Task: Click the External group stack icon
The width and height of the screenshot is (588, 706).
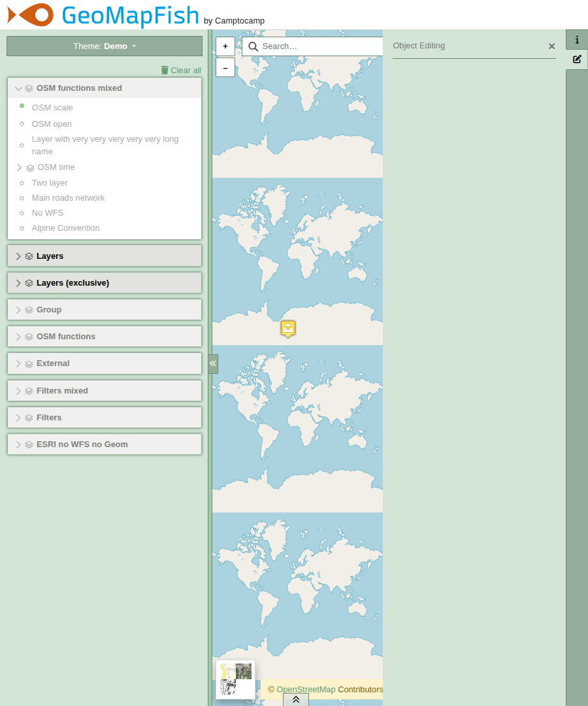Action: coord(29,364)
